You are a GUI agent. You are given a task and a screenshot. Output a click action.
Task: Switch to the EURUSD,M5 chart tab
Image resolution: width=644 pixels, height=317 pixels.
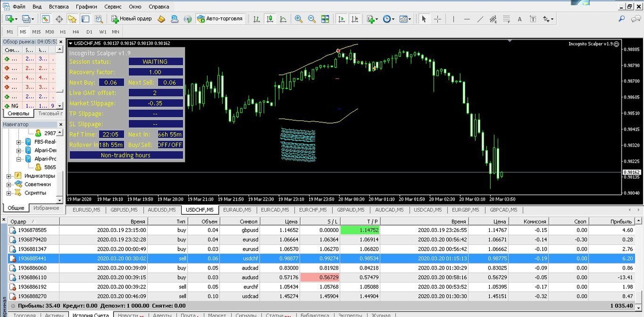pos(86,210)
